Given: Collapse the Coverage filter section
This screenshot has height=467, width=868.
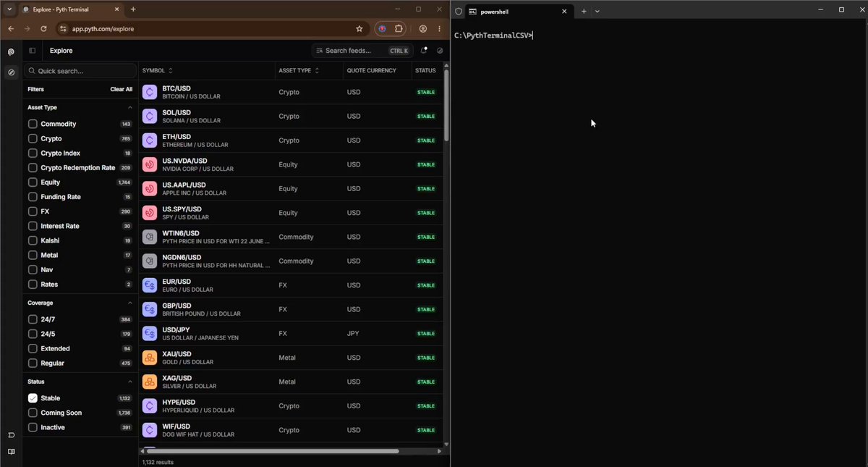Looking at the screenshot, I should pos(130,303).
